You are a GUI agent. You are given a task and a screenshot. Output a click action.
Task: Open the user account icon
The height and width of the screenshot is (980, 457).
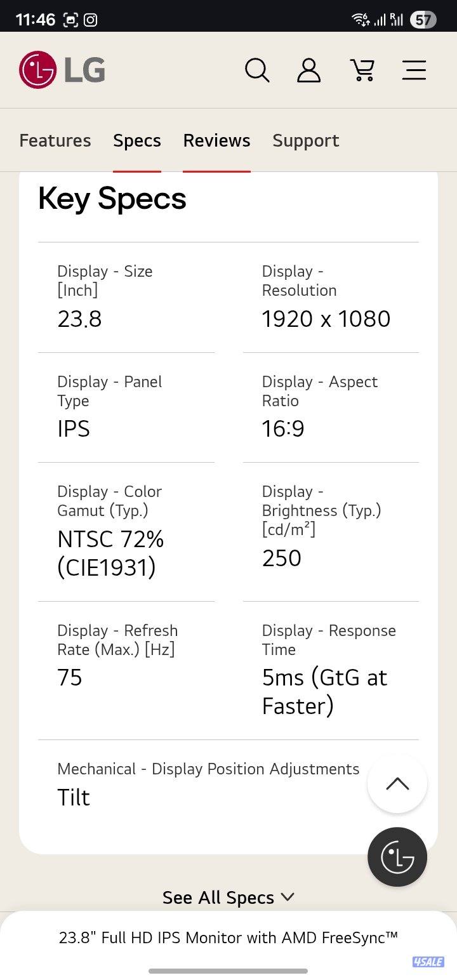coord(309,70)
